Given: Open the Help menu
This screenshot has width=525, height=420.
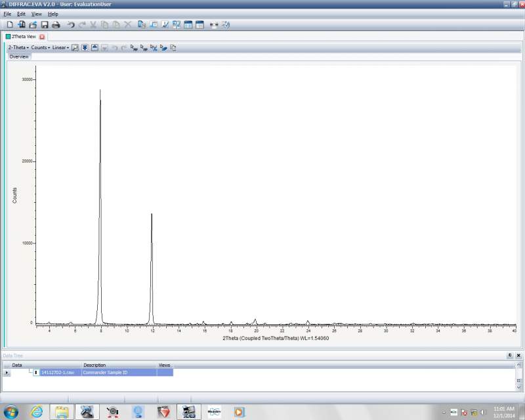Looking at the screenshot, I should (x=53, y=14).
